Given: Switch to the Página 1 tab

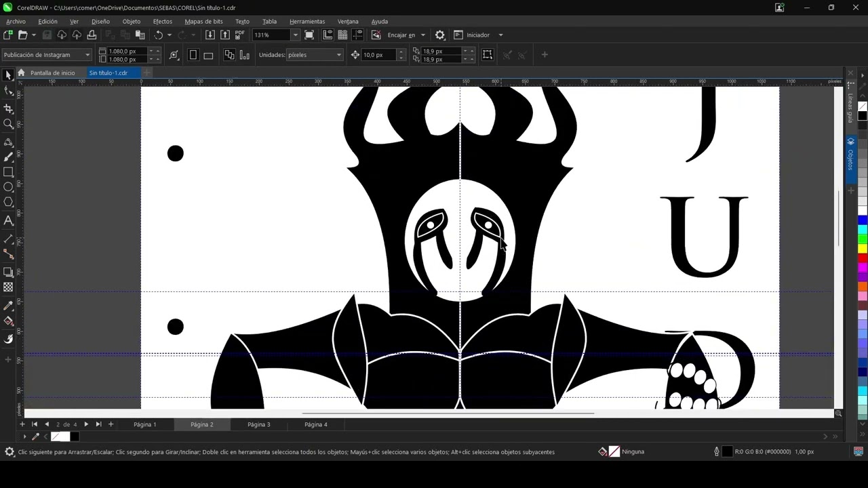Looking at the screenshot, I should coord(144,424).
